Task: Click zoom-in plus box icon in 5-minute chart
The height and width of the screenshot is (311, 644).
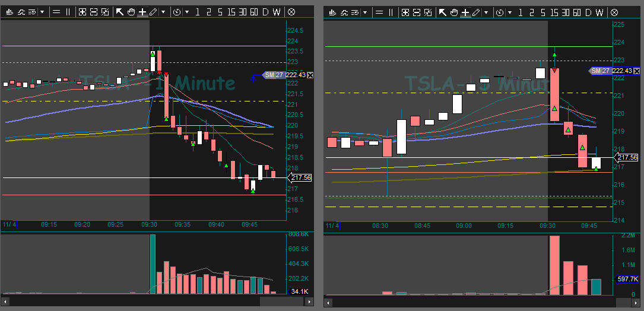Action: [405, 12]
